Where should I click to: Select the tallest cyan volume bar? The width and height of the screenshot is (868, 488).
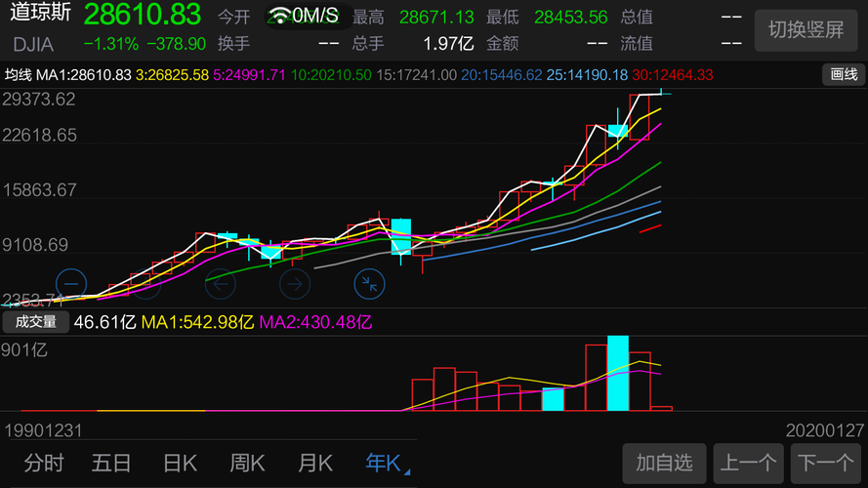tap(618, 373)
